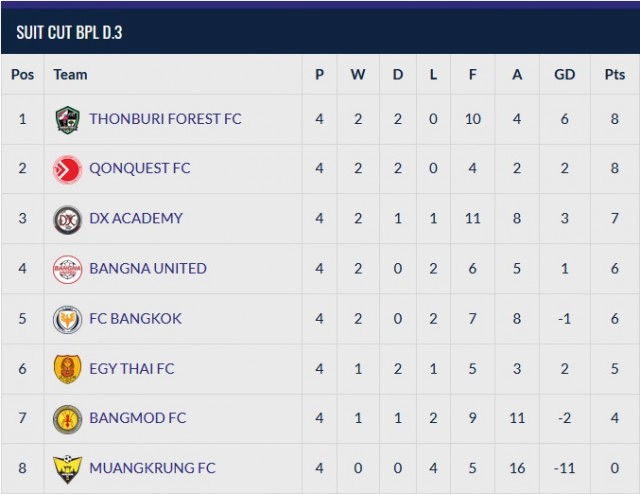The image size is (640, 494).
Task: Click the SUIT CUT BPL D.3 title
Action: tap(69, 33)
